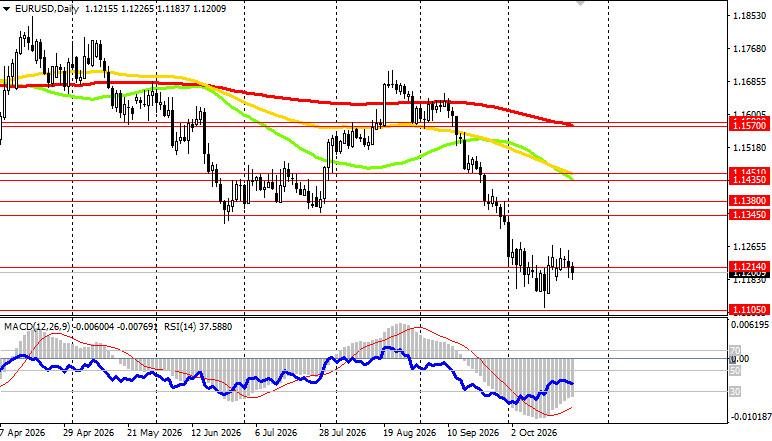
Task: Select the red 1.12140 price level label
Action: tap(749, 266)
